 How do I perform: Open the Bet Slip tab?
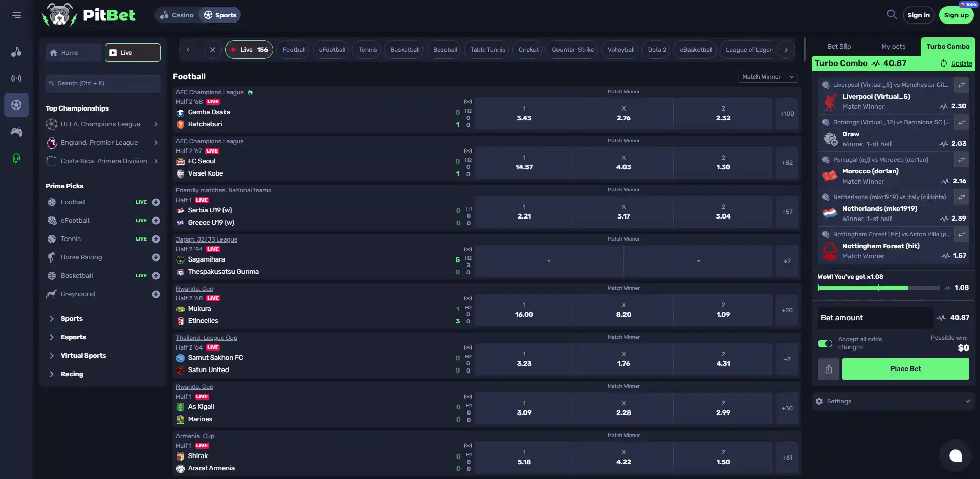tap(839, 47)
